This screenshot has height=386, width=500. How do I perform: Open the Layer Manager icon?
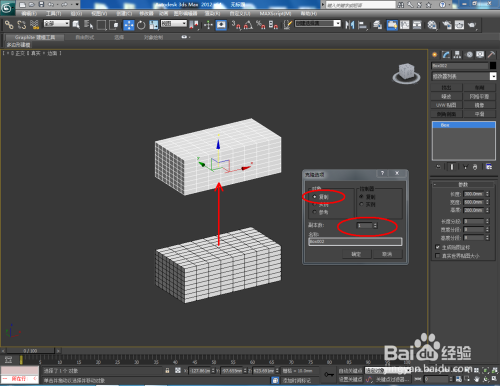point(377,25)
